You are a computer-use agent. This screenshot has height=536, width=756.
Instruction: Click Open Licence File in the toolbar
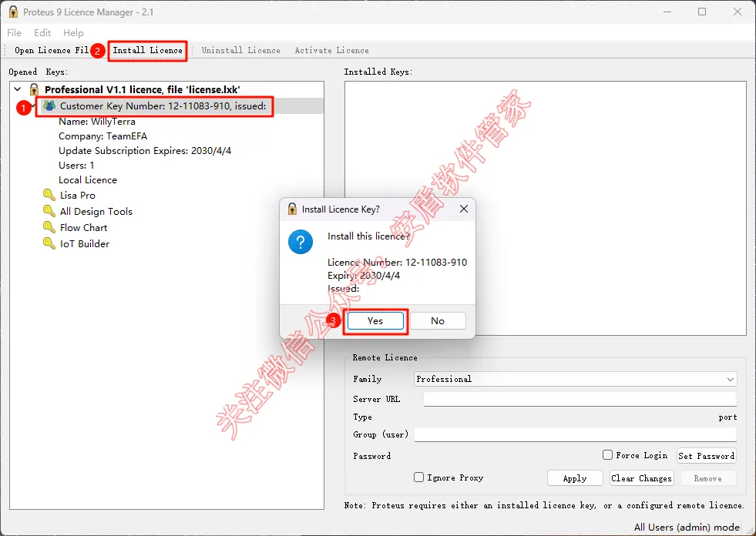[51, 50]
